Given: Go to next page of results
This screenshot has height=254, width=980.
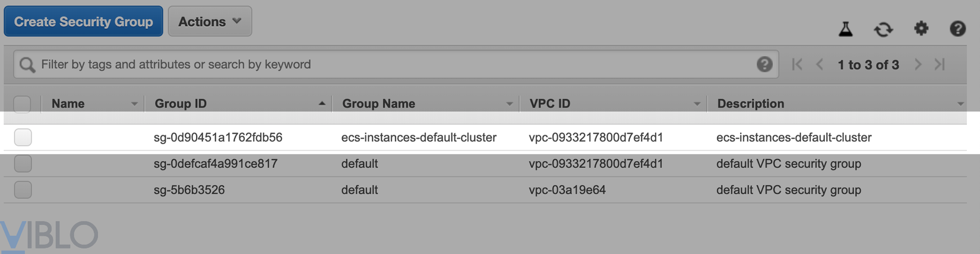Looking at the screenshot, I should [x=918, y=64].
